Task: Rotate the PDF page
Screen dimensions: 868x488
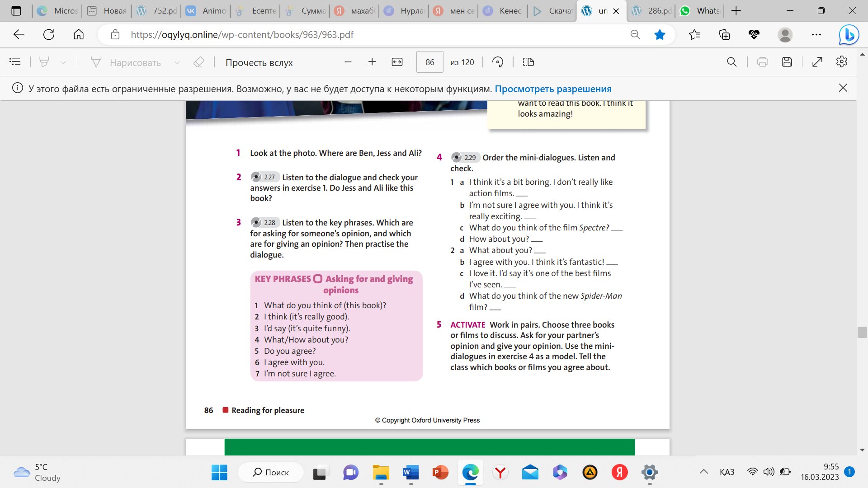Action: point(498,62)
